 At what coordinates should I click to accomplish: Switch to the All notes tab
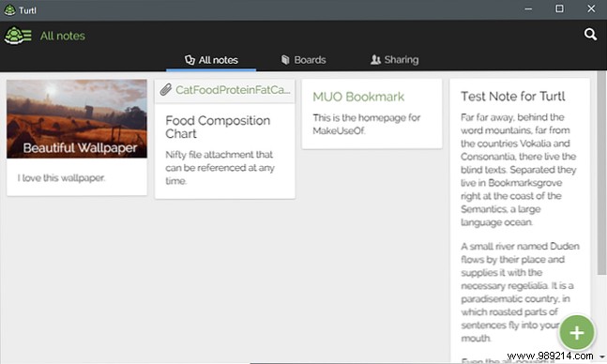pyautogui.click(x=211, y=60)
